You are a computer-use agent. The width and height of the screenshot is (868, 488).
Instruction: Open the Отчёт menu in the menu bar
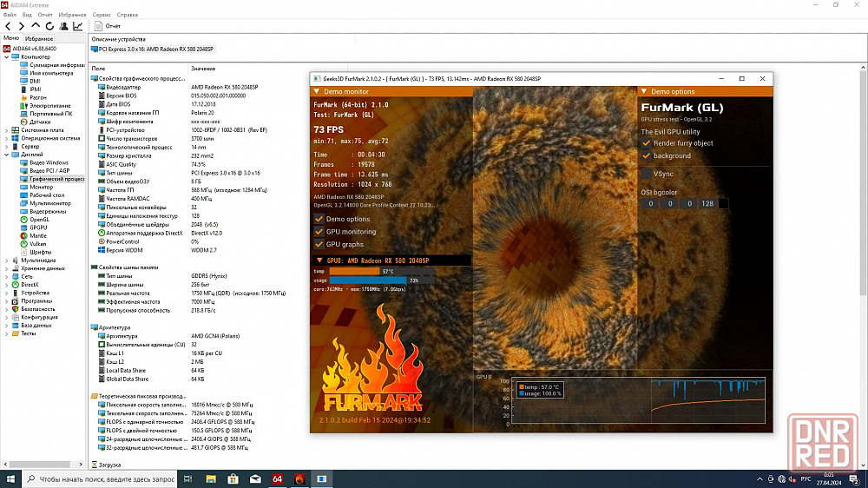click(x=45, y=15)
